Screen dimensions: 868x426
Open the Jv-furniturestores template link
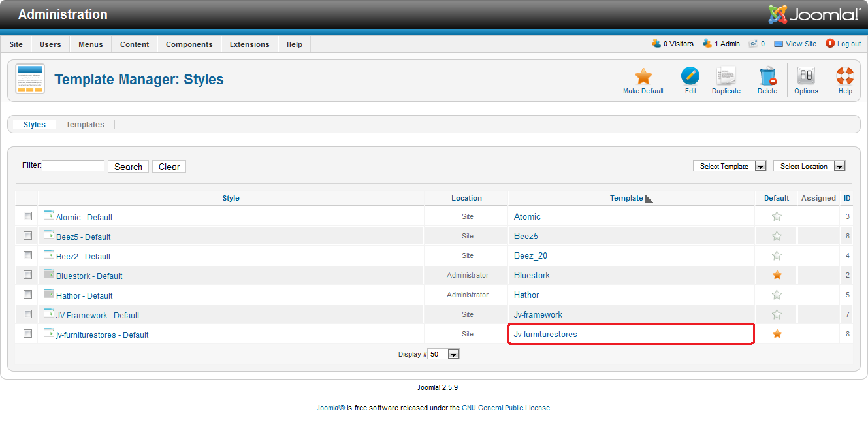click(545, 334)
